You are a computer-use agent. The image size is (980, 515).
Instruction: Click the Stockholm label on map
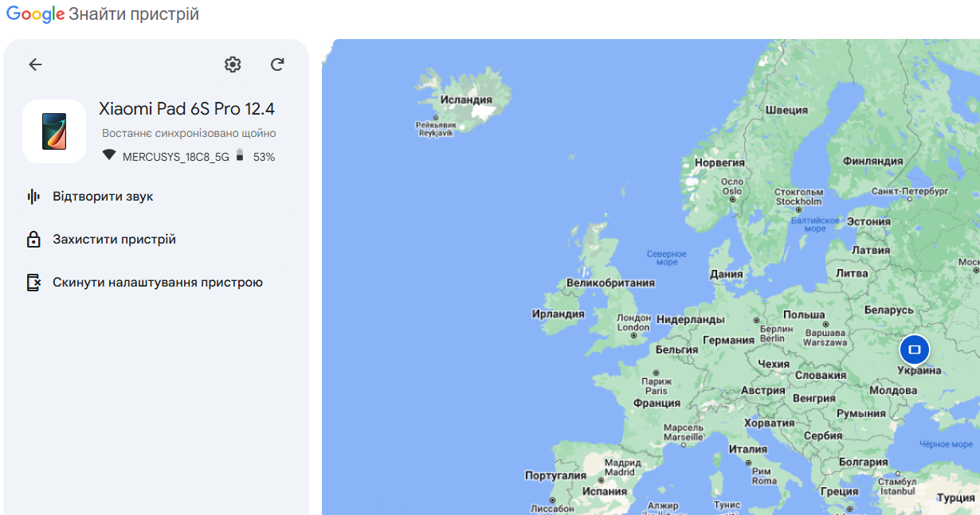tap(798, 197)
